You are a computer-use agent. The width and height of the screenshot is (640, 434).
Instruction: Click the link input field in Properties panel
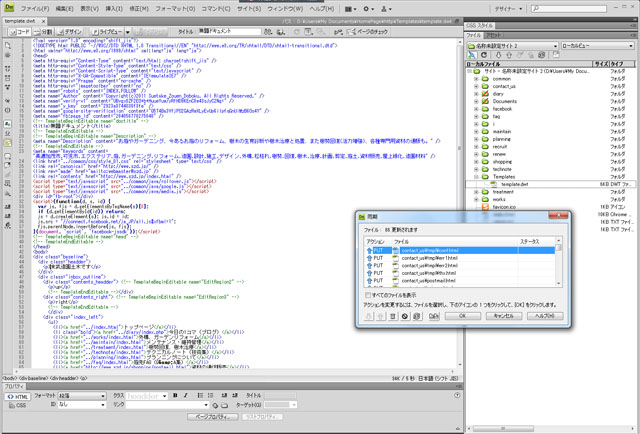(x=167, y=405)
